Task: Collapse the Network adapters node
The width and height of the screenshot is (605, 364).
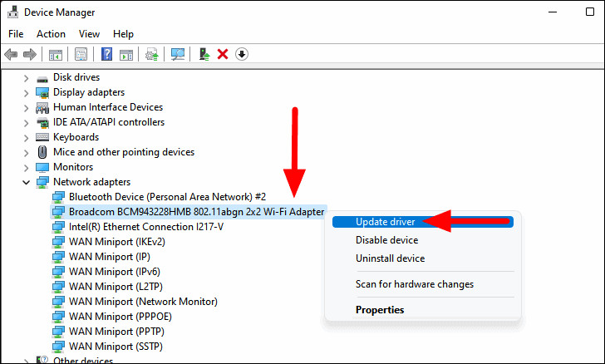Action: coord(26,182)
